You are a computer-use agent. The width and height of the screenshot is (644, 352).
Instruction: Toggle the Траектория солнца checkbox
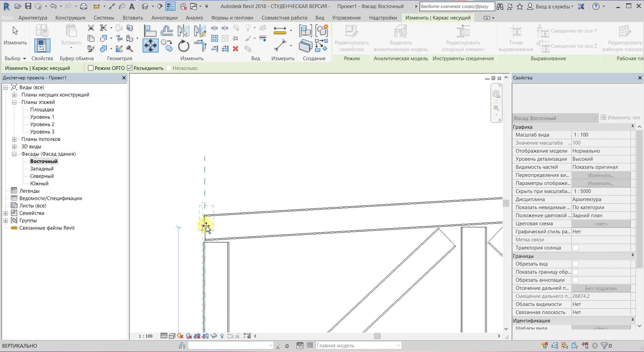[576, 248]
